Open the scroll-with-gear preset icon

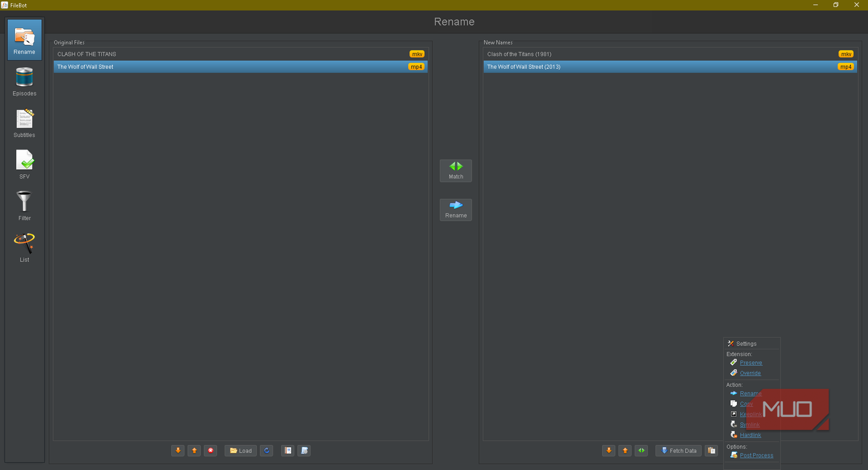(x=304, y=451)
